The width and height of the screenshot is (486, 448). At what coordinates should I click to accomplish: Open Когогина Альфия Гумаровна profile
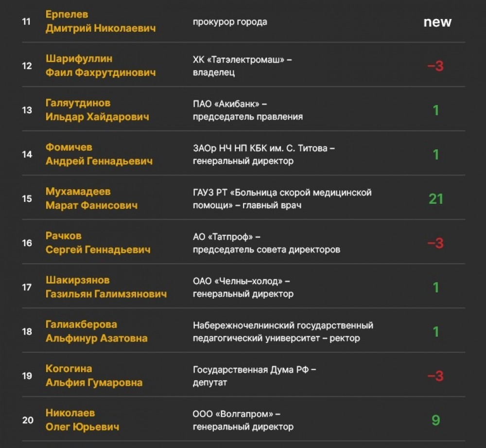point(94,376)
